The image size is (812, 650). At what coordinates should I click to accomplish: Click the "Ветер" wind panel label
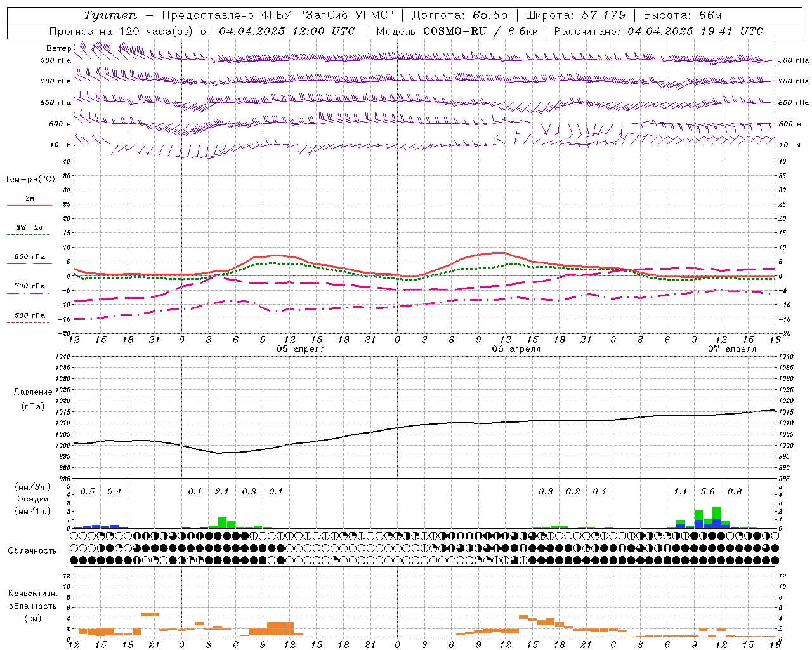click(x=59, y=48)
